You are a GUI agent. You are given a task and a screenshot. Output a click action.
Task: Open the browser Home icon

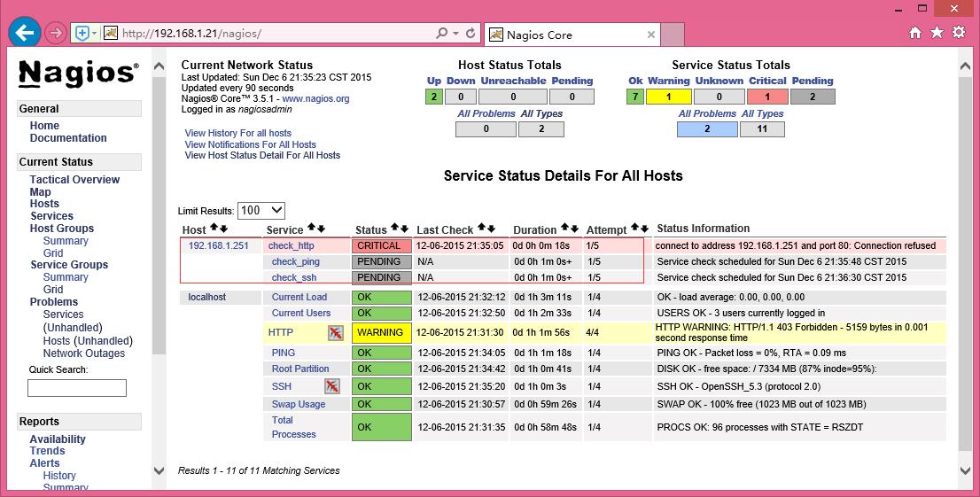(x=915, y=33)
